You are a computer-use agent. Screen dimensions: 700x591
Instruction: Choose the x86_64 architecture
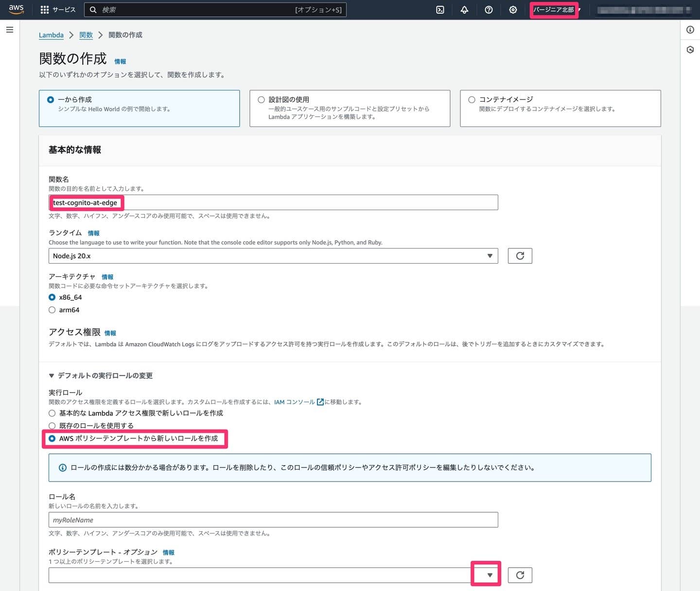[52, 297]
